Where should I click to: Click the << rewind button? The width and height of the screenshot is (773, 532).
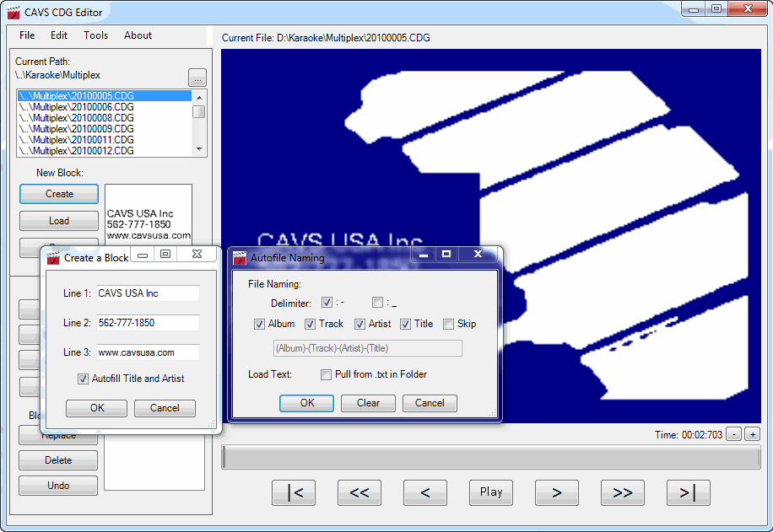point(359,492)
